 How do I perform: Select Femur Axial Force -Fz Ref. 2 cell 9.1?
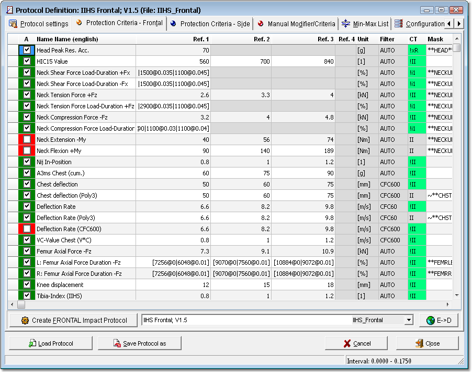(241, 251)
